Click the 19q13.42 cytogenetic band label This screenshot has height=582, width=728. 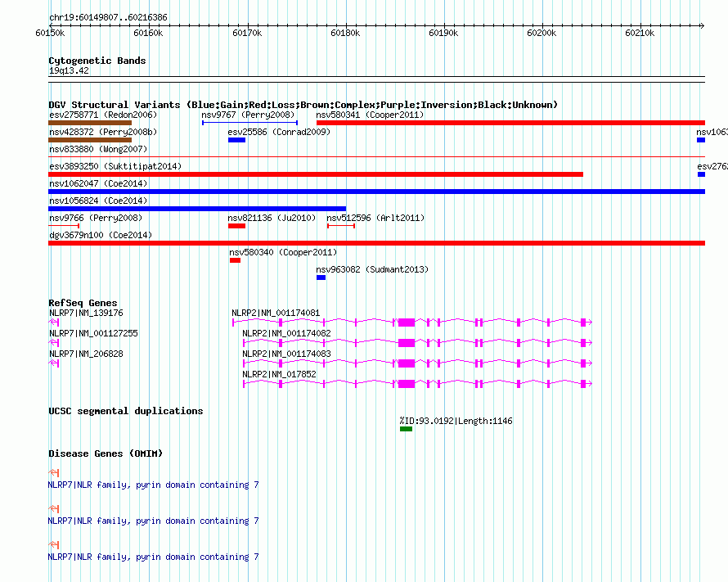pos(69,70)
